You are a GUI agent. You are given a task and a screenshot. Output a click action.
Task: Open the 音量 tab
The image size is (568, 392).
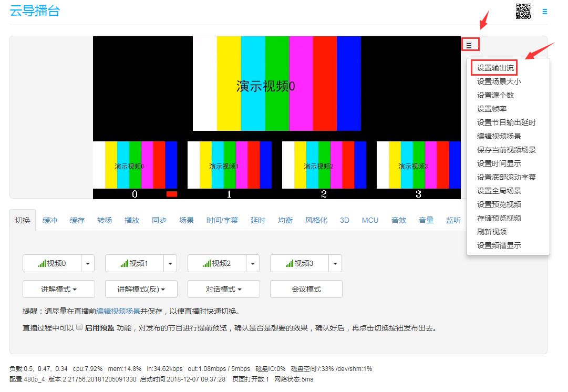coord(426,220)
